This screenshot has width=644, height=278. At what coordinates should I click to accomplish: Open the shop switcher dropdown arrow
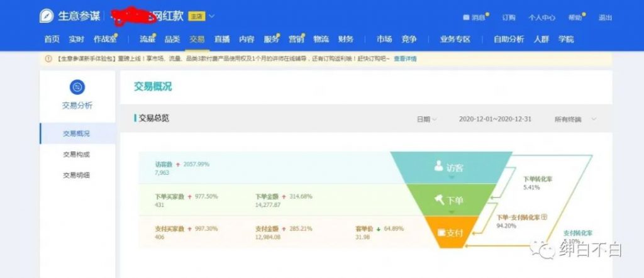[211, 16]
